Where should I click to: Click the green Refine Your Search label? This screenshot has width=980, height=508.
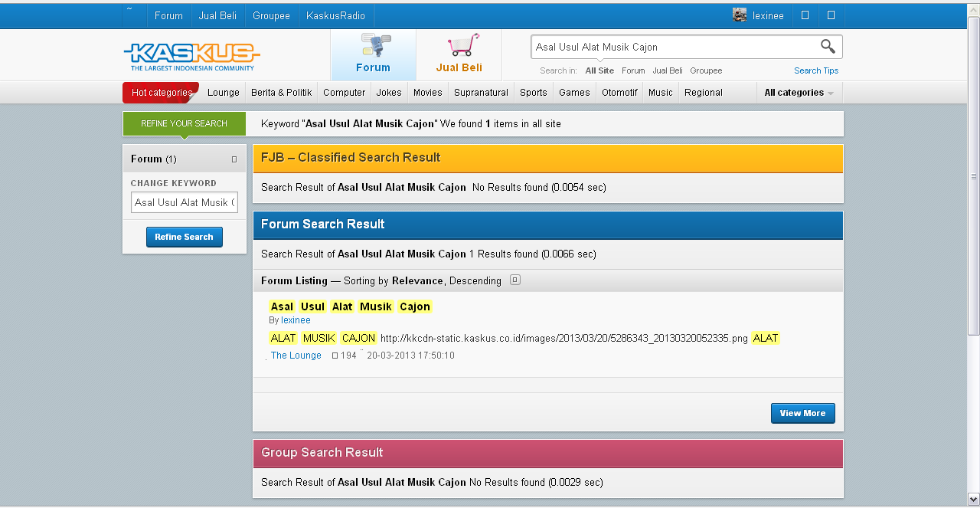click(185, 123)
